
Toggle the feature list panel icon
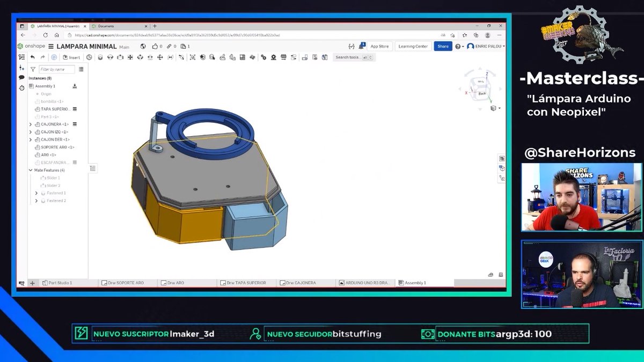click(x=21, y=57)
